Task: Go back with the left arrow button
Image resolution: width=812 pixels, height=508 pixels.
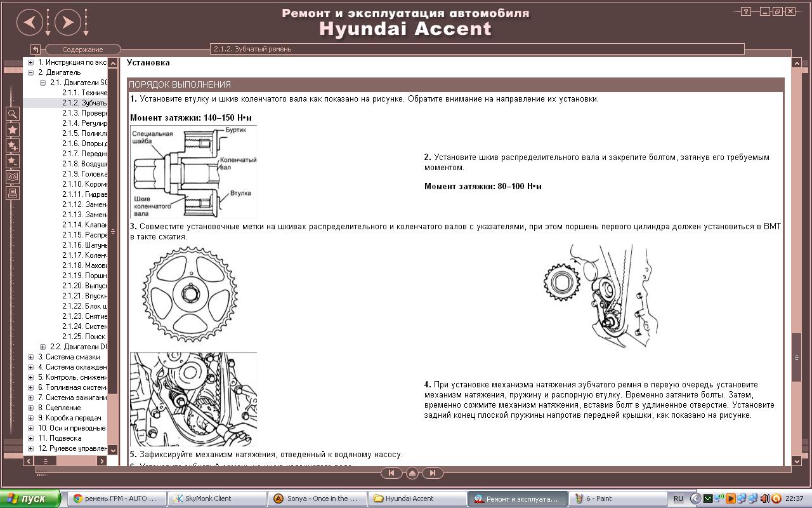Action: 29,23
